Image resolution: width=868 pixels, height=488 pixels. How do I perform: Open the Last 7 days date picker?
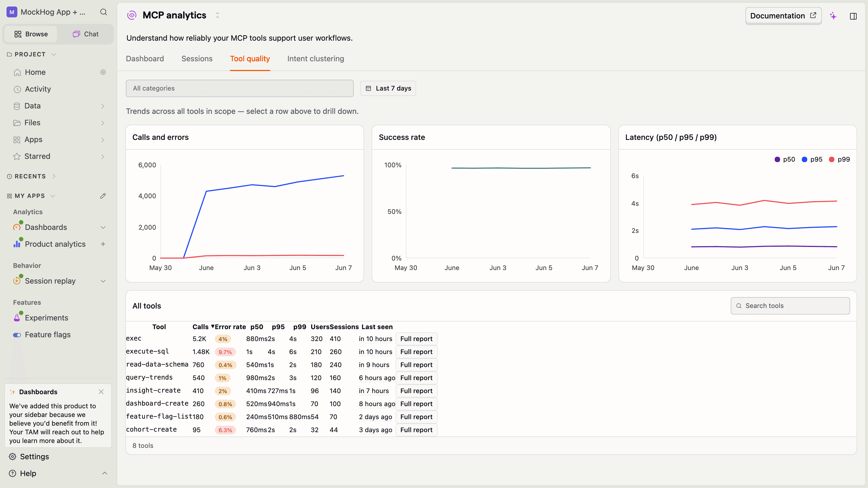point(388,88)
